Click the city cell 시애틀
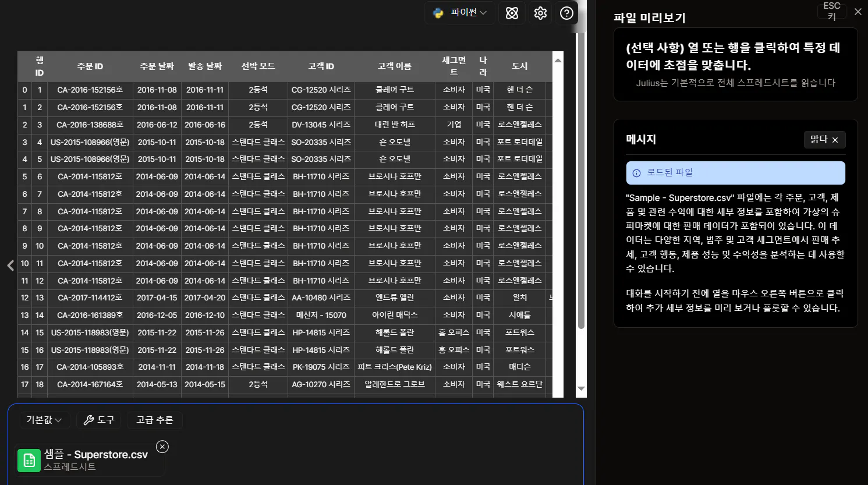Viewport: 868px width, 485px height. click(x=520, y=315)
